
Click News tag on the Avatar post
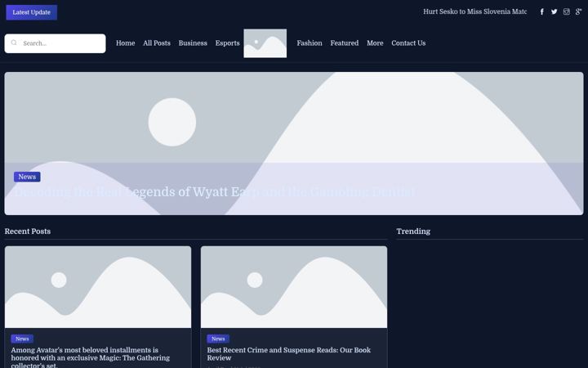pos(22,339)
